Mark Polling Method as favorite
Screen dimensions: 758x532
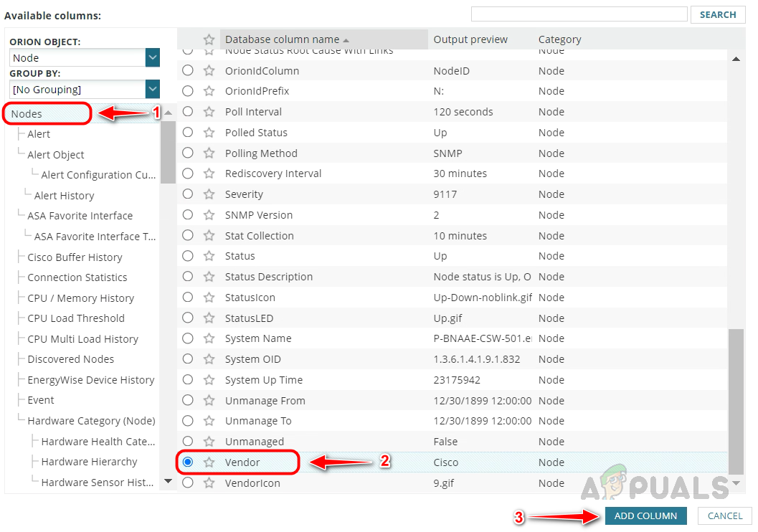[x=209, y=153]
